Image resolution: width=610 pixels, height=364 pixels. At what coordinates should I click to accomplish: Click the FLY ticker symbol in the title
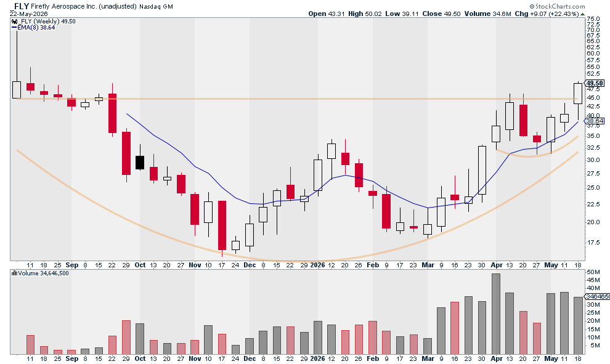click(20, 6)
